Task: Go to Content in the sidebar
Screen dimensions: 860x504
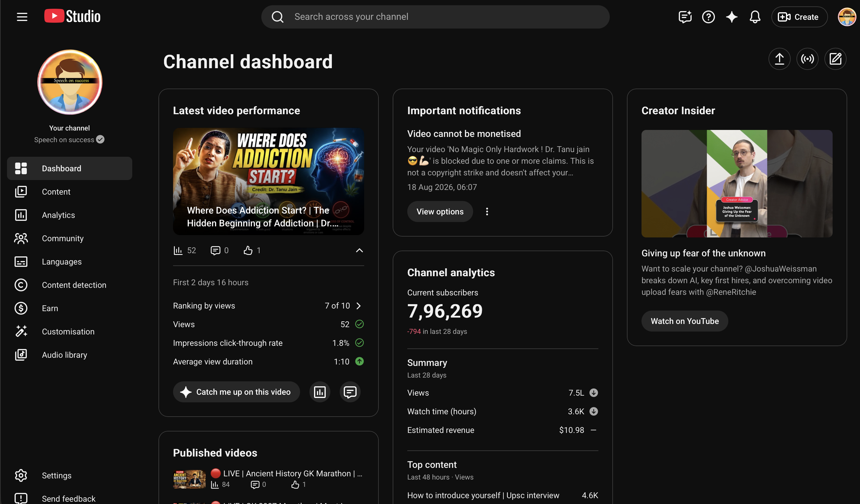Action: (x=70, y=192)
